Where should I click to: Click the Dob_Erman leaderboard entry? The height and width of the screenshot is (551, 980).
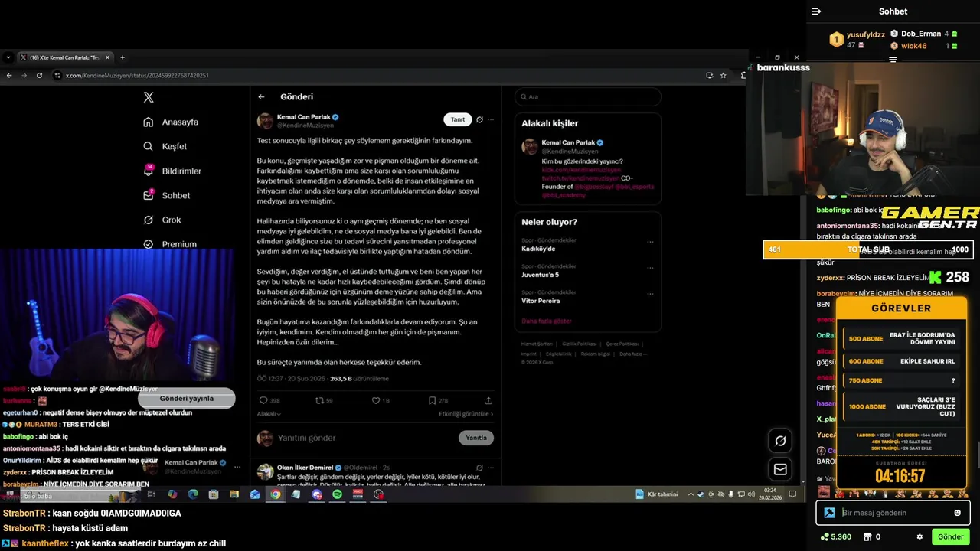[926, 34]
